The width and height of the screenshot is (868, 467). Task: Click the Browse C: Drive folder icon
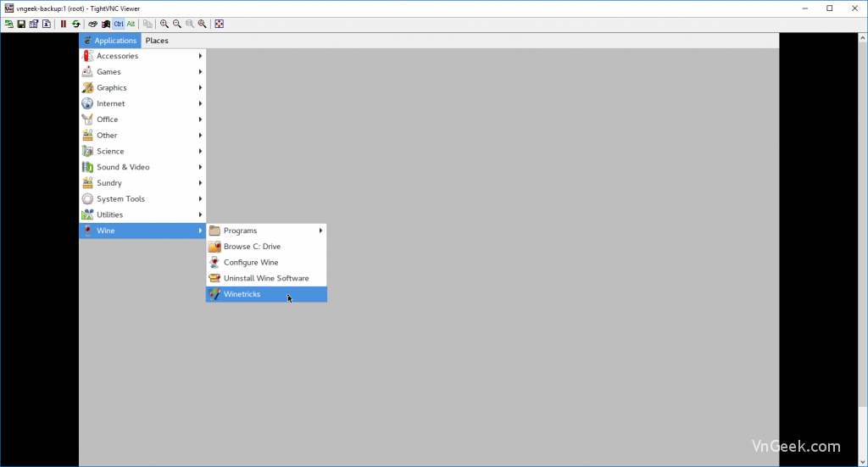pos(214,247)
